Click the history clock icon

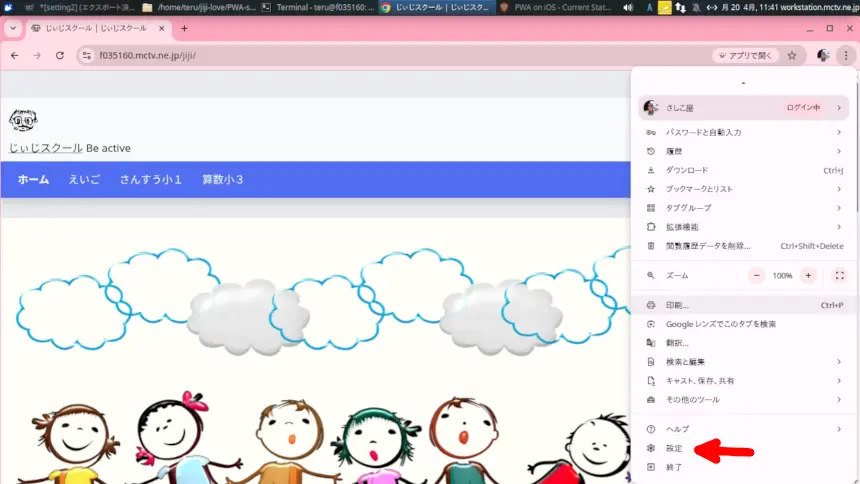651,151
